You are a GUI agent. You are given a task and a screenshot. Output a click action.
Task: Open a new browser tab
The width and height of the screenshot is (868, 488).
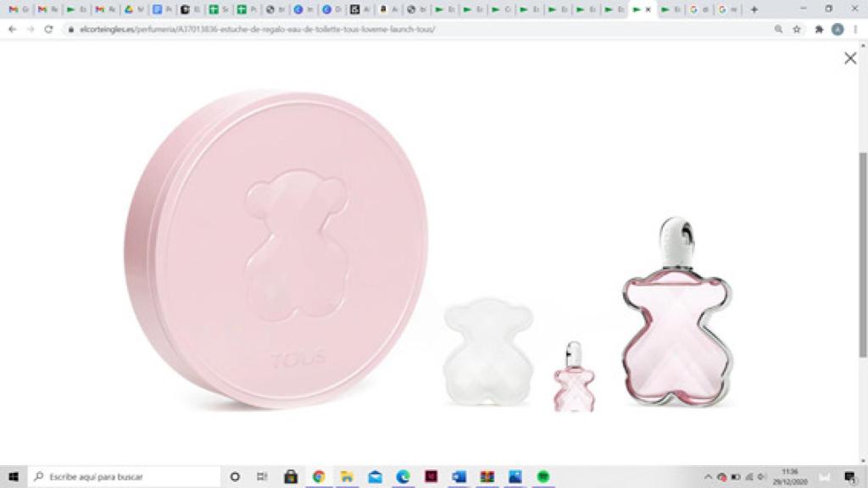[754, 9]
